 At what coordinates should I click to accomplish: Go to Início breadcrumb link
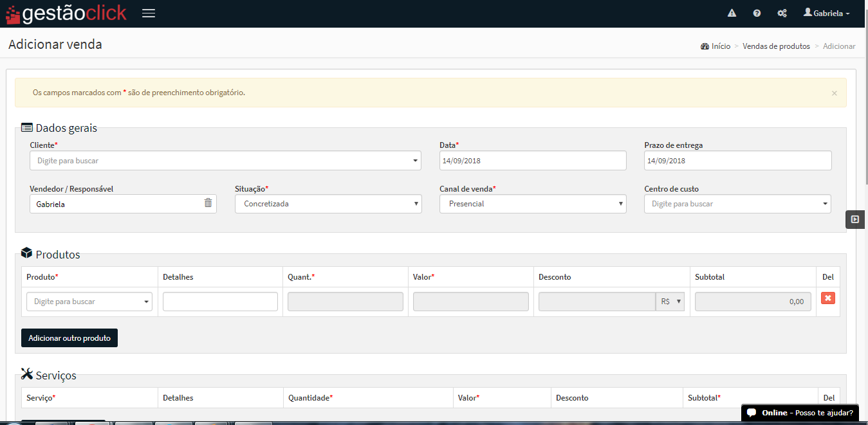(716, 46)
